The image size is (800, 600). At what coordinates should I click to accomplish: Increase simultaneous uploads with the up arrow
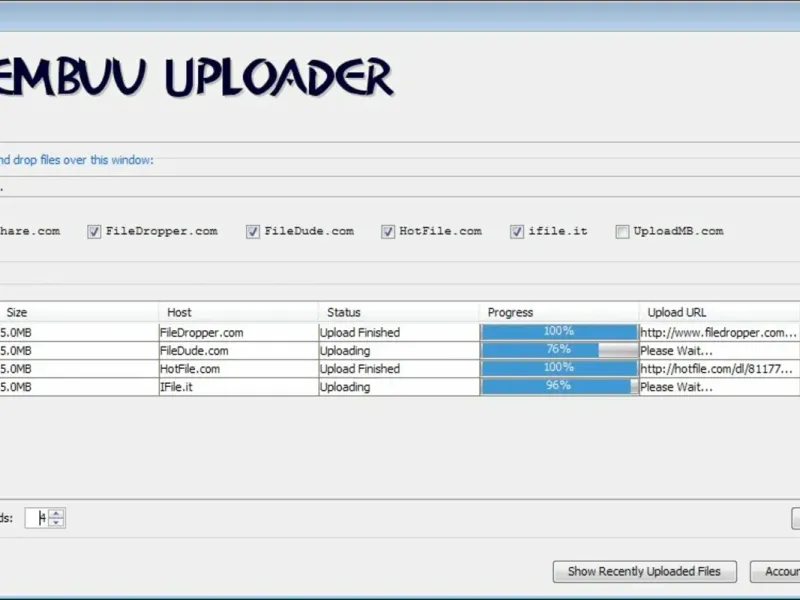(x=56, y=513)
